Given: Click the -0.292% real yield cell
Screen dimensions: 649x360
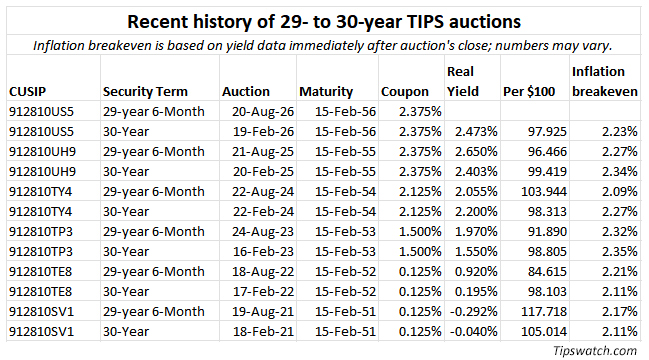Looking at the screenshot, I should 474,311.
